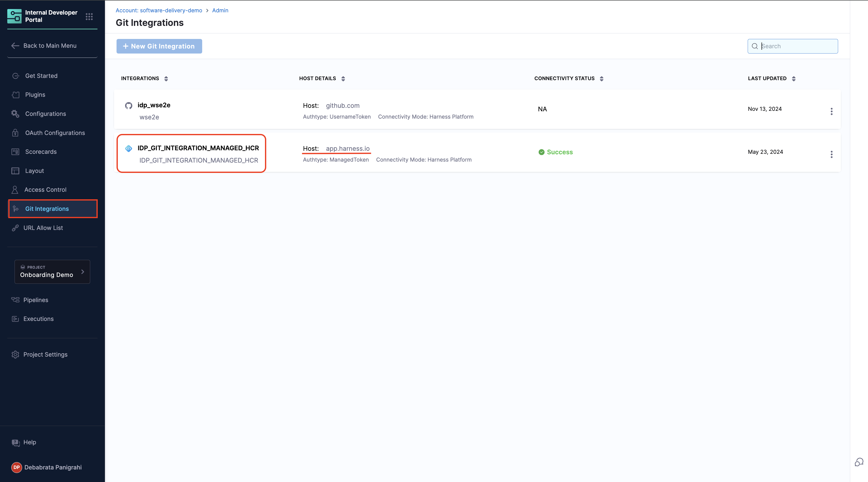Sort by the Host Details column
The width and height of the screenshot is (868, 482).
[343, 79]
